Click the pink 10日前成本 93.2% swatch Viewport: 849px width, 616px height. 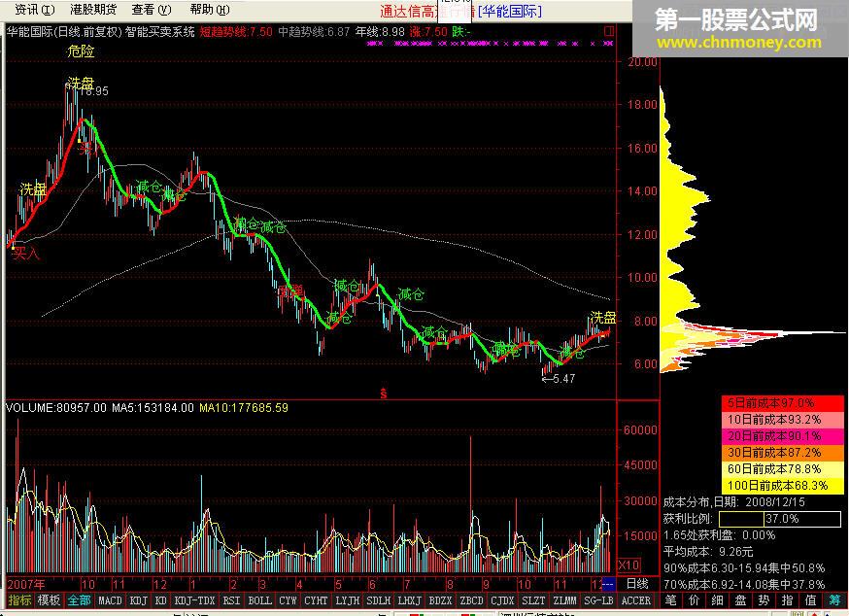pos(782,420)
